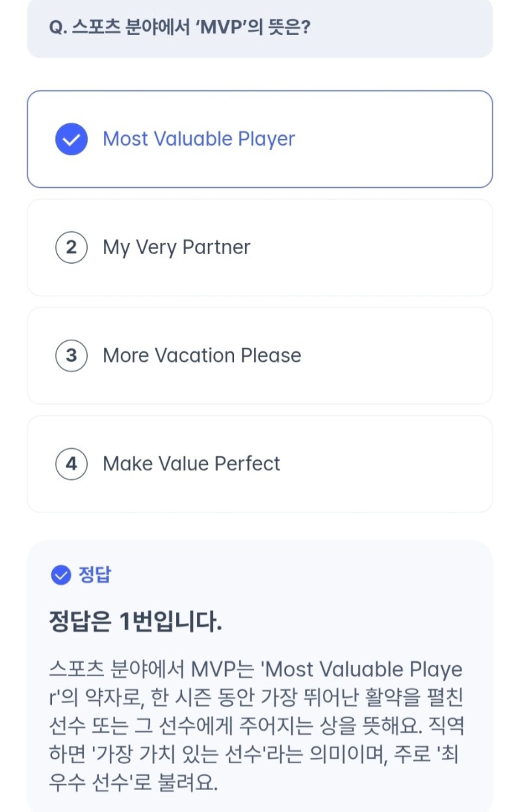Click the bold heading "정답은 1번입니다."
Image resolution: width=520 pixels, height=812 pixels.
[x=136, y=622]
